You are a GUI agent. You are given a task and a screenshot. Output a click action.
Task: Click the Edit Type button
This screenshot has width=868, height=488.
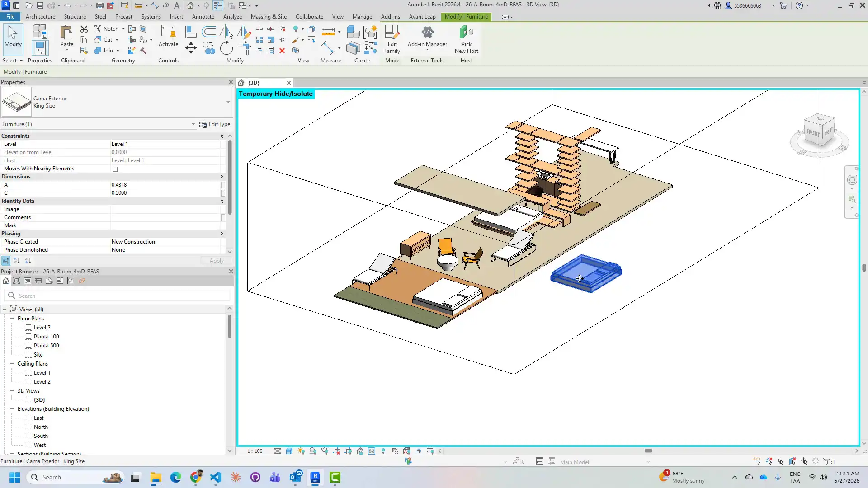point(215,124)
